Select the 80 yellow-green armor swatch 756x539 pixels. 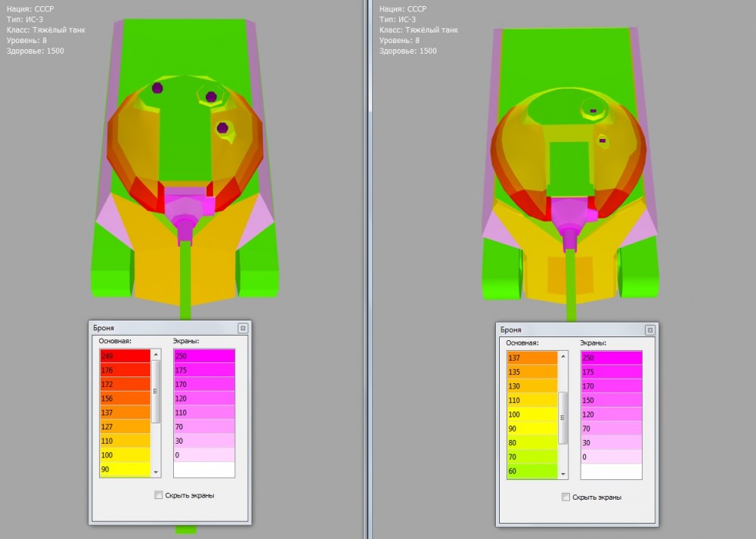pos(531,443)
